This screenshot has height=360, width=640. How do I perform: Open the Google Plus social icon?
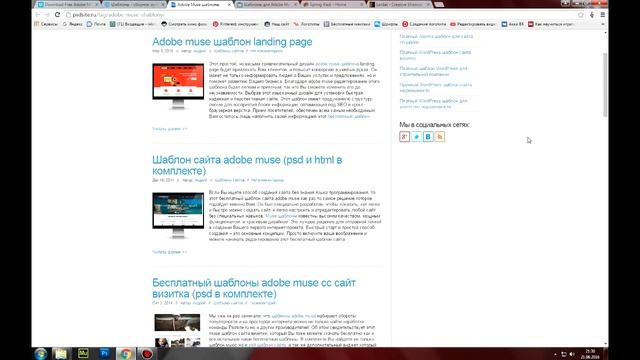click(x=404, y=137)
